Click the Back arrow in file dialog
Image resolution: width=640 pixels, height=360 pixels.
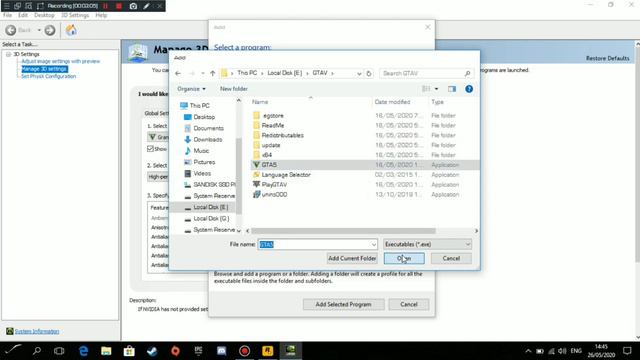[178, 73]
